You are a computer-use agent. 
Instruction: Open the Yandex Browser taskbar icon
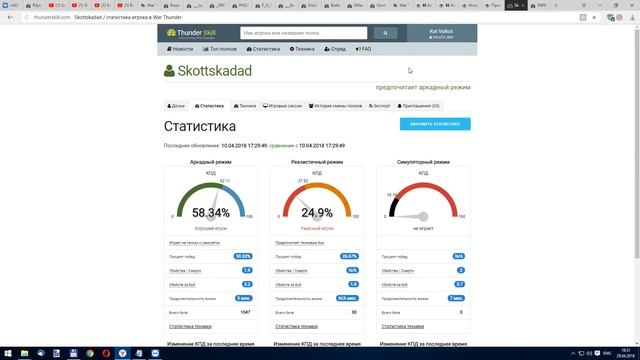click(x=122, y=353)
